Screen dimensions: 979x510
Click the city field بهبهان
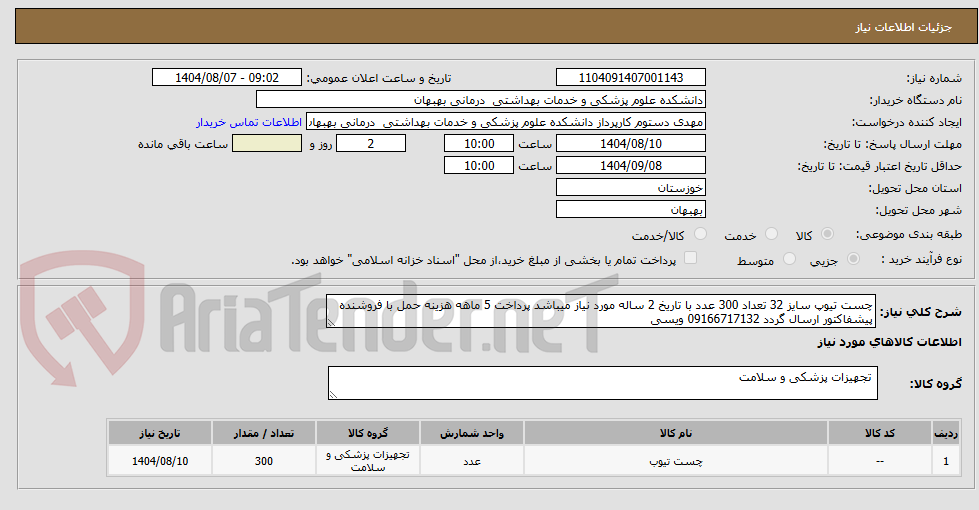point(631,209)
